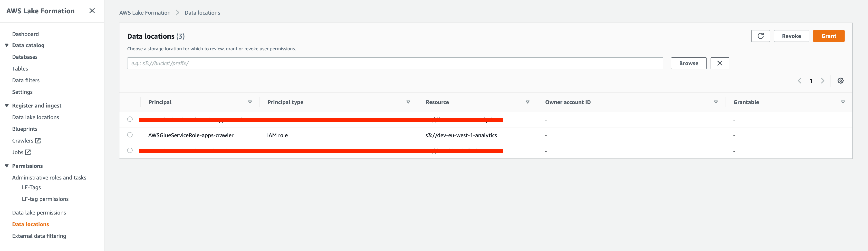Image resolution: width=868 pixels, height=251 pixels.
Task: Collapse the Permissions section
Action: click(7, 166)
